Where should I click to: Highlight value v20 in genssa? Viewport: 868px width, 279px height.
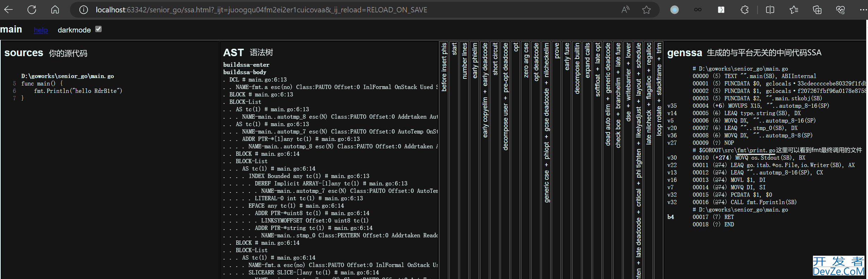[x=672, y=128]
